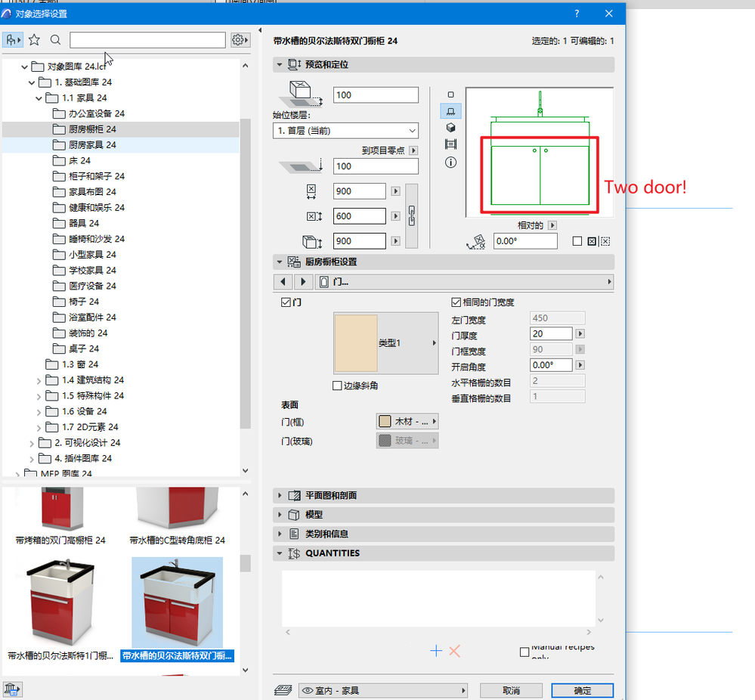Click the red X delete icon in QUANTITIES

point(454,651)
